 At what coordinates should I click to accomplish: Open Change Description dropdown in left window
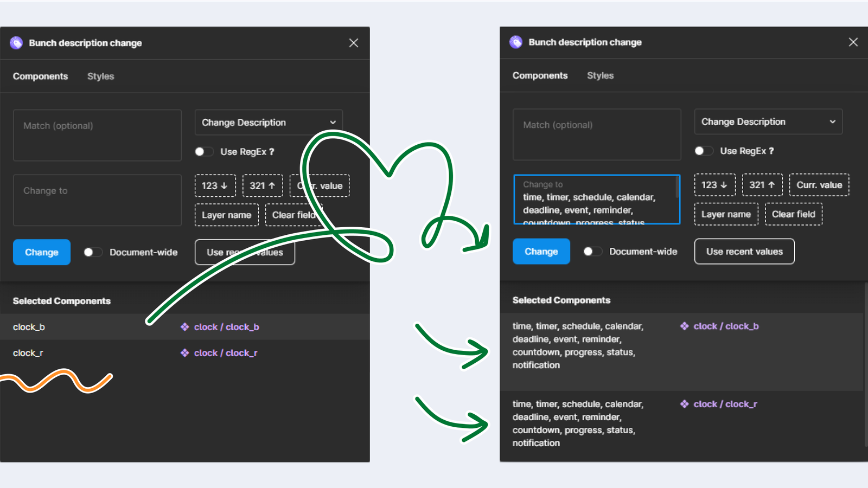click(269, 123)
